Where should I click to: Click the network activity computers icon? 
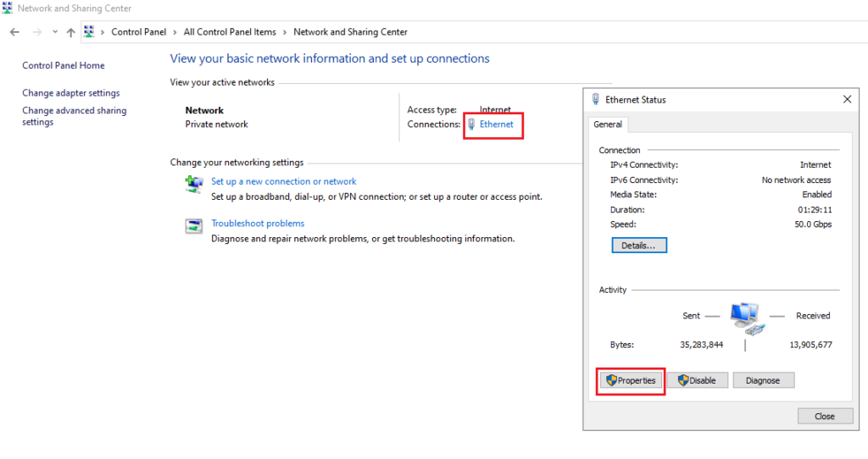point(746,318)
